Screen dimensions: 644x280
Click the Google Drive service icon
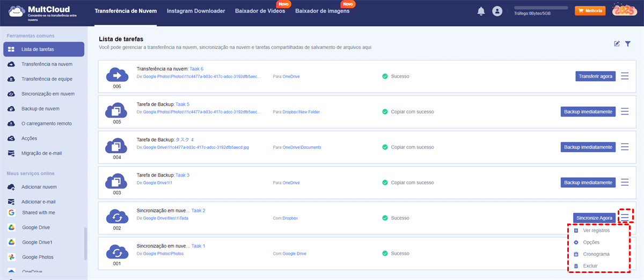coord(11,227)
